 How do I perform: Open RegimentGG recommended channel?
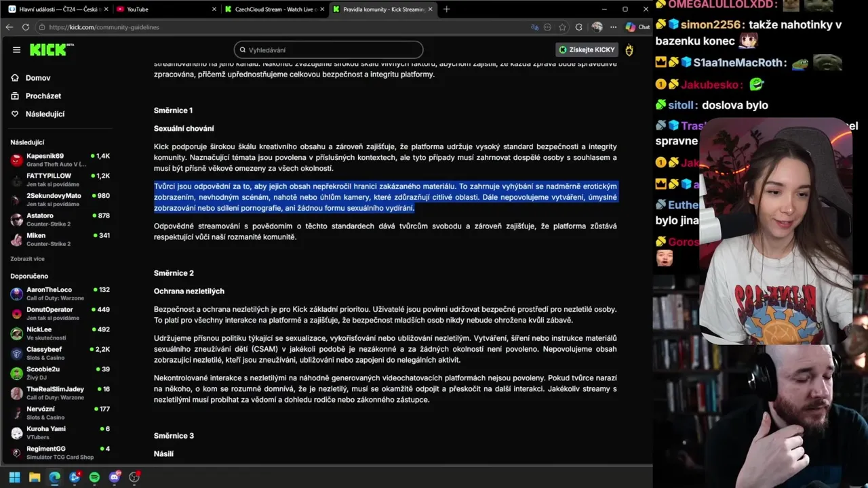(60, 453)
